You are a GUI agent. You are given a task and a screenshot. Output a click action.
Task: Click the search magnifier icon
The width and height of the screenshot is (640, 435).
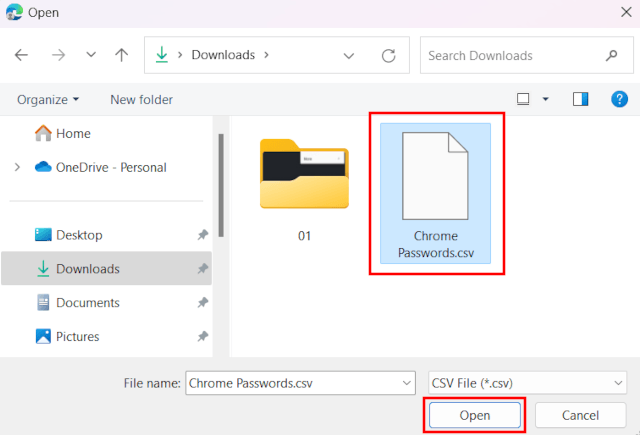pos(611,55)
